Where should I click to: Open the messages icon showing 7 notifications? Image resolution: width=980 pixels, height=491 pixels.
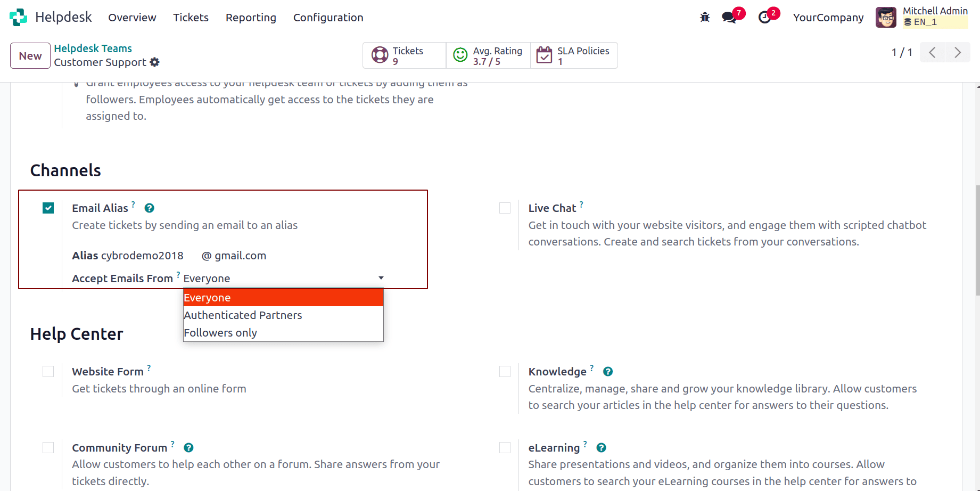[729, 17]
